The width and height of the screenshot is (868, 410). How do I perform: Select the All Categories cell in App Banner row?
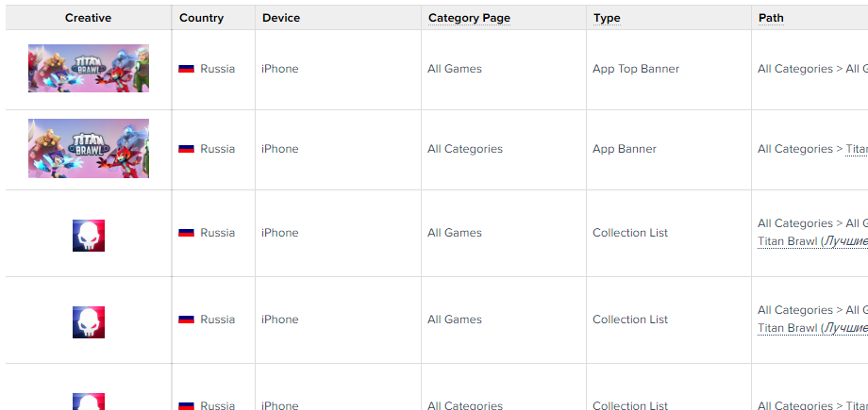465,149
